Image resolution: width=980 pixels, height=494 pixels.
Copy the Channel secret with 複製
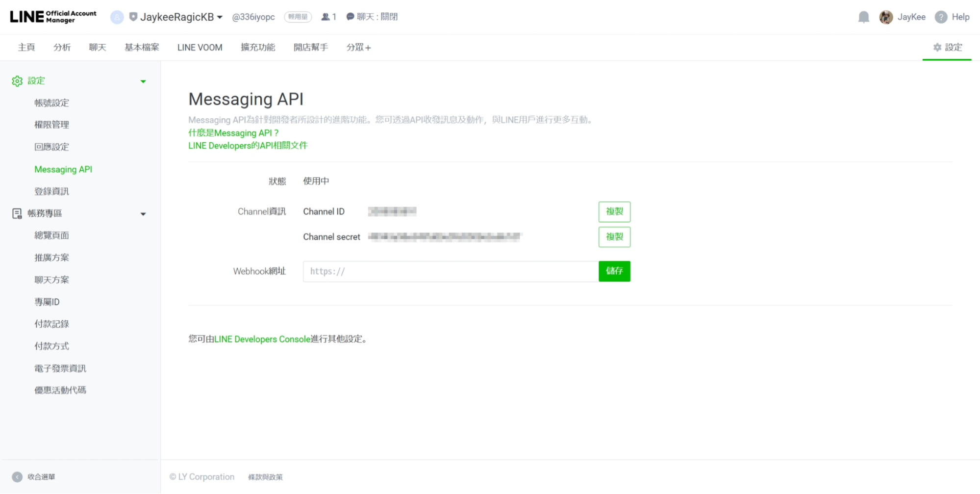click(x=614, y=237)
